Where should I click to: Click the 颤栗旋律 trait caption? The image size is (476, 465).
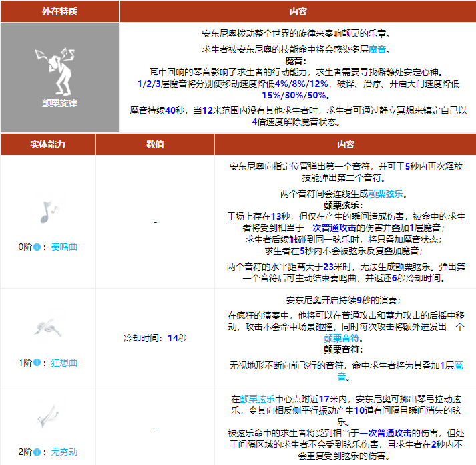(59, 103)
